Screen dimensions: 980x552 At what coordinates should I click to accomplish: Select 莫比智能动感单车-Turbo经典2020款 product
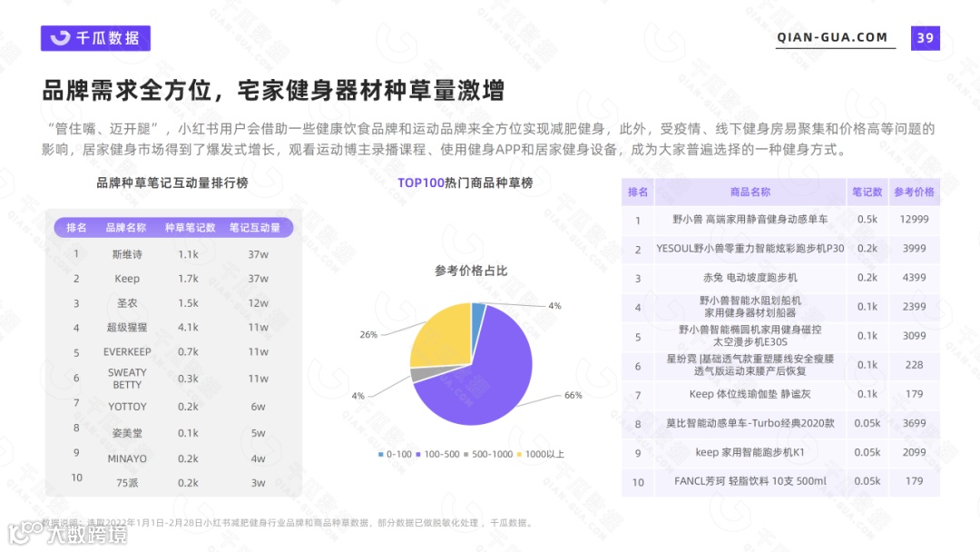(750, 423)
